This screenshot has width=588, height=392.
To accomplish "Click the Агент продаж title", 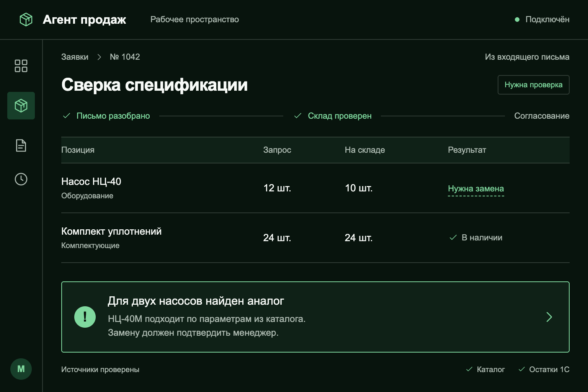I will click(85, 20).
